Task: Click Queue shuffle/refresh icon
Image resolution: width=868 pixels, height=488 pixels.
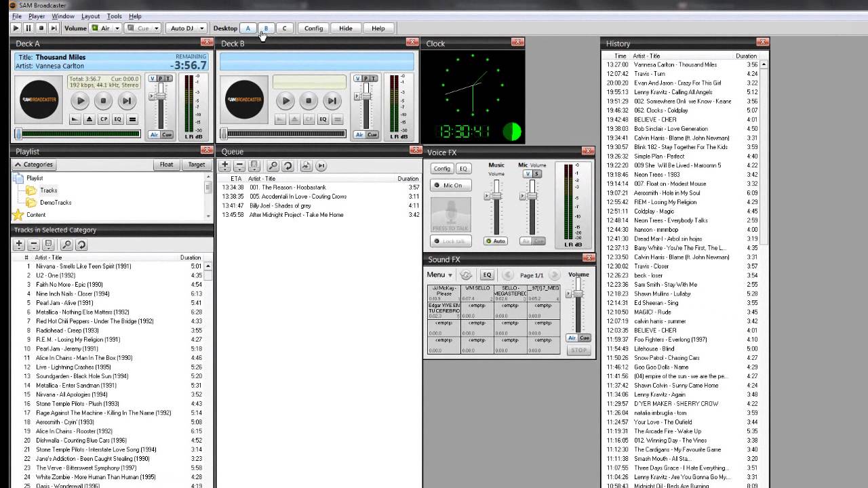Action: pos(287,165)
